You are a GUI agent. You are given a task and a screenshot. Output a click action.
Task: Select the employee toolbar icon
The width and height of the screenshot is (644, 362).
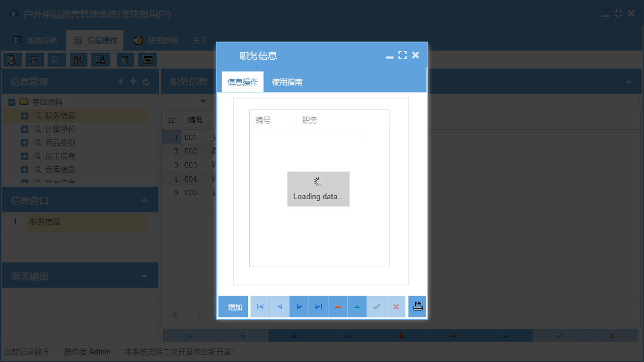click(x=78, y=59)
